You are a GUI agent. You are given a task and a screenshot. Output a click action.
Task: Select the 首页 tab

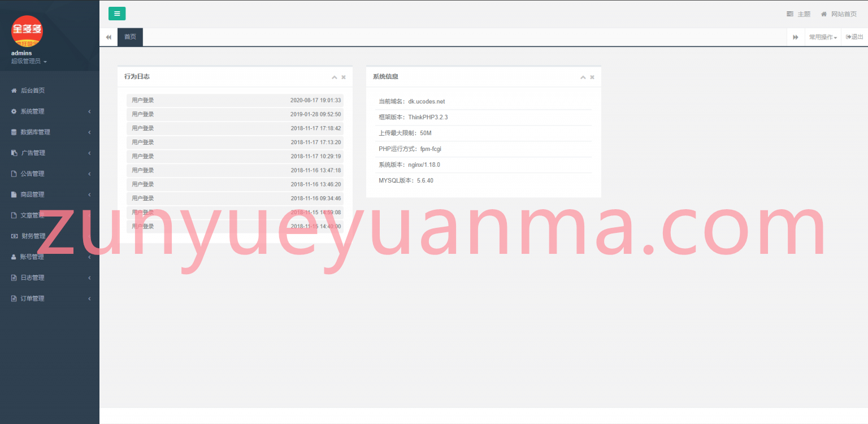tap(130, 37)
